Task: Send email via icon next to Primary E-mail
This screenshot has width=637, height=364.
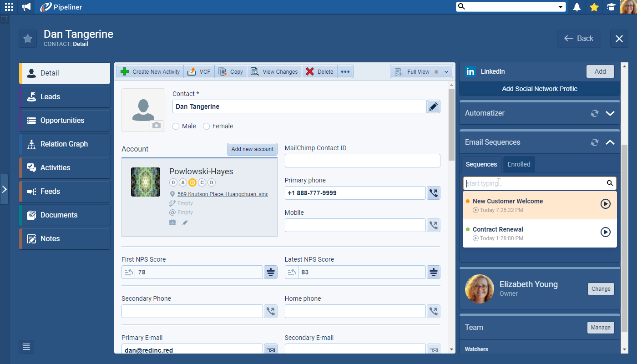Action: [270, 350]
